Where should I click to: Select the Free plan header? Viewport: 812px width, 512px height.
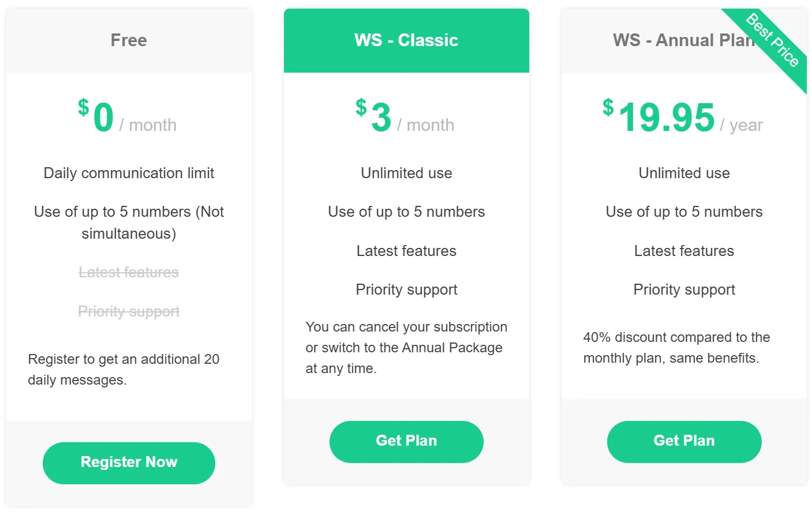point(129,40)
